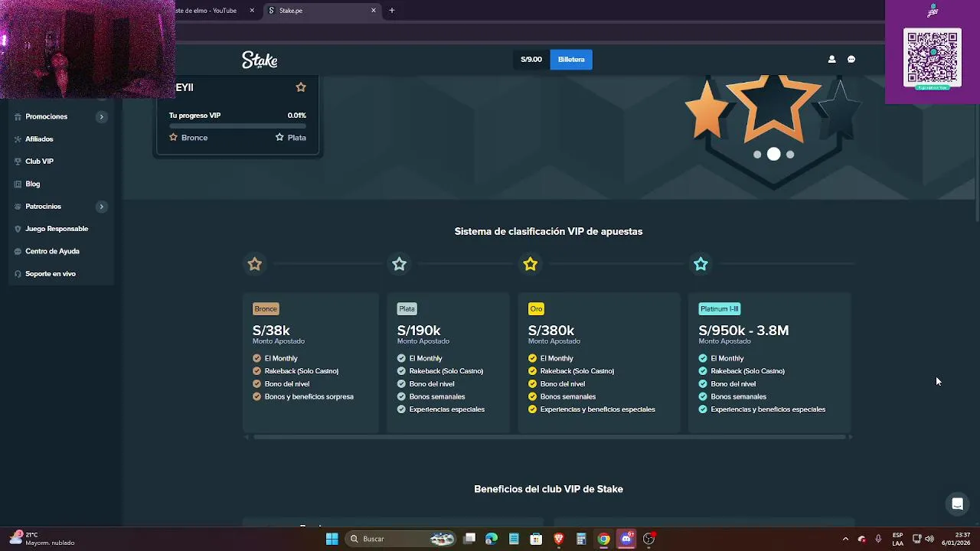Click the Bronce level badge
Screen dimensions: 980x551
click(266, 309)
